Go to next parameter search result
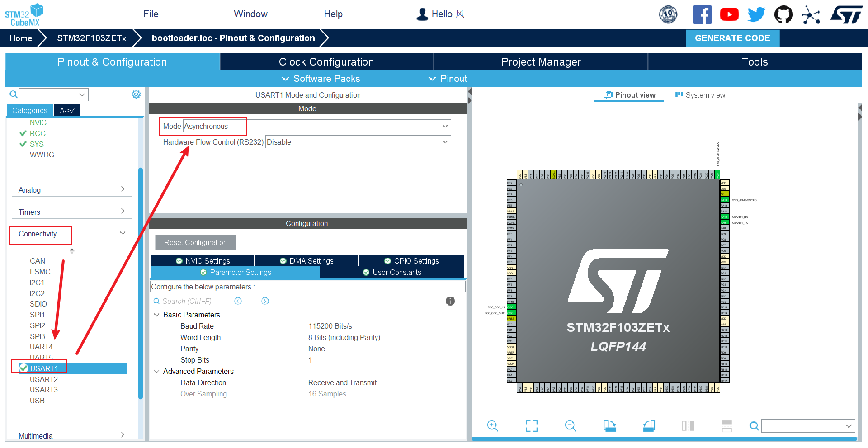868x448 pixels. (265, 301)
